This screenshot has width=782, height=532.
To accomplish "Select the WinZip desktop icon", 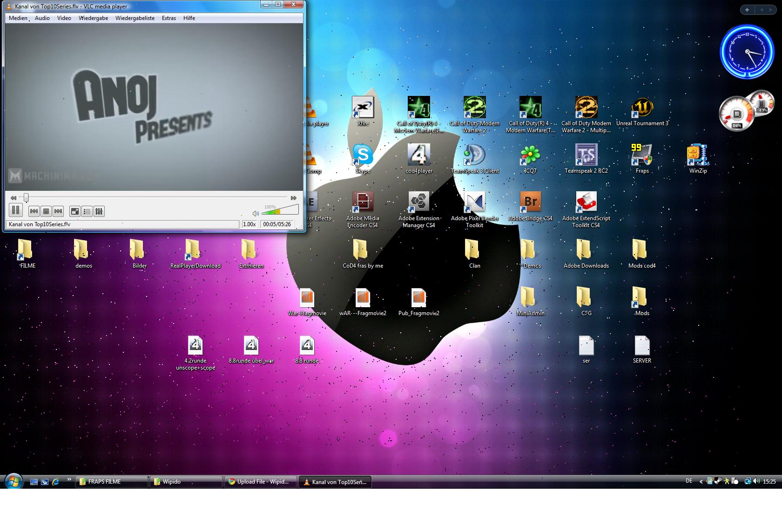I will pyautogui.click(x=698, y=159).
